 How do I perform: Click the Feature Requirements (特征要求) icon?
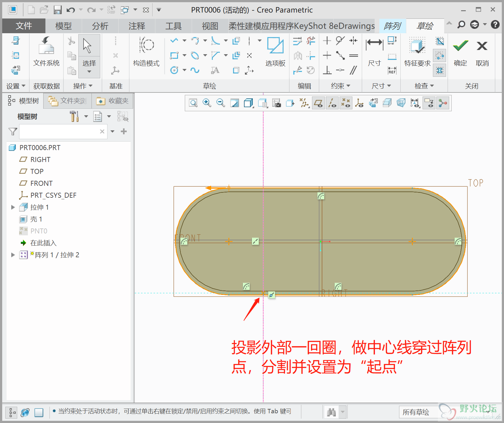click(x=417, y=52)
